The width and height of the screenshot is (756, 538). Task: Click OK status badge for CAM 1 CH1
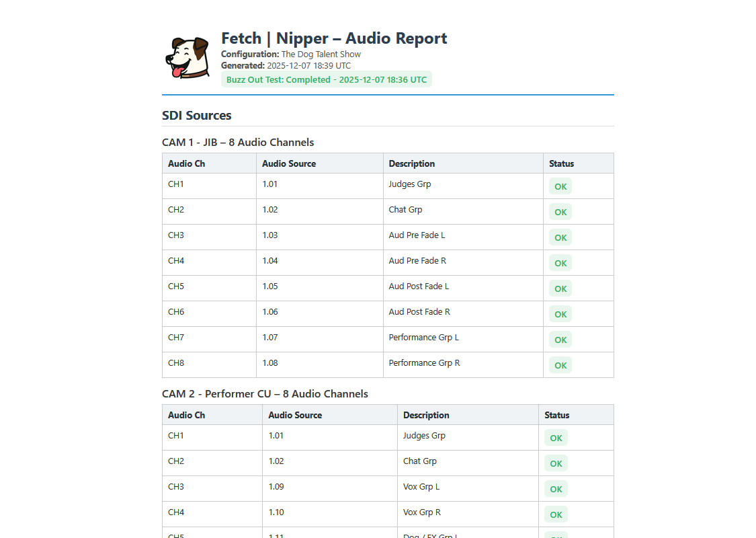tap(560, 186)
